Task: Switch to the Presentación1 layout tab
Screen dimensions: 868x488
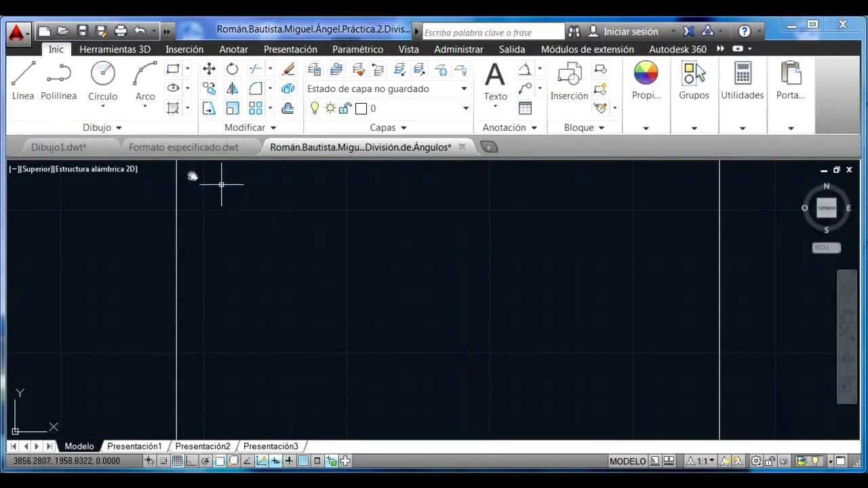Action: click(134, 446)
